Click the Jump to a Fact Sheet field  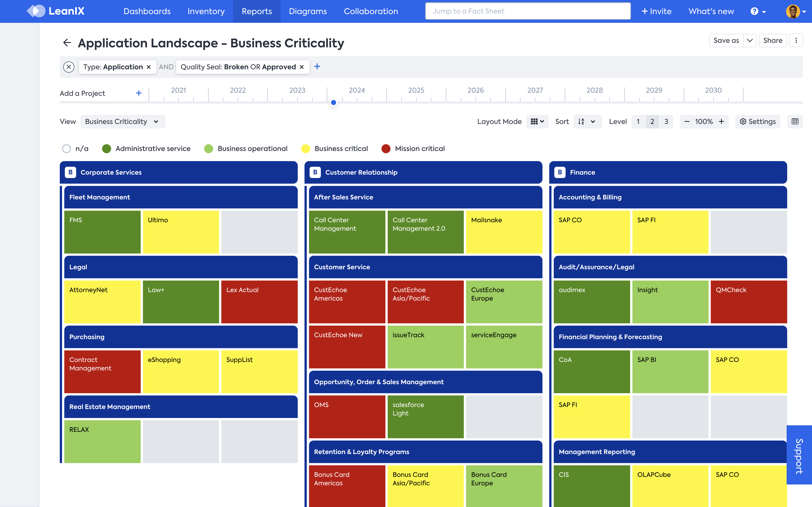click(528, 11)
